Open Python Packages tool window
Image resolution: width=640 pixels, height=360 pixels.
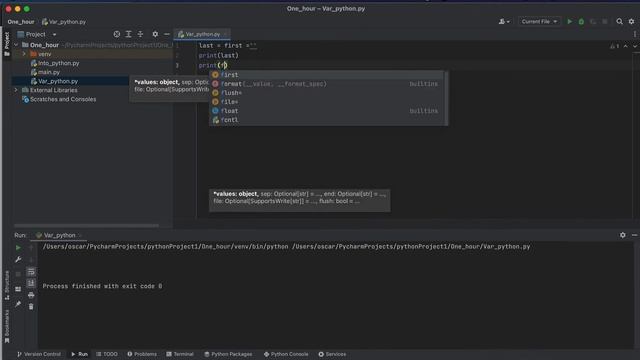pyautogui.click(x=228, y=354)
